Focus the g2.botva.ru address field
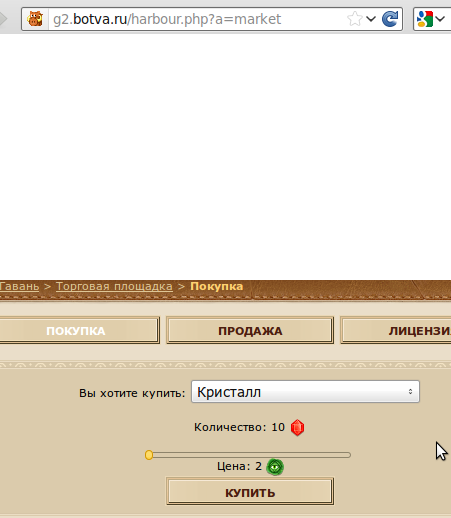The image size is (451, 518). (198, 19)
